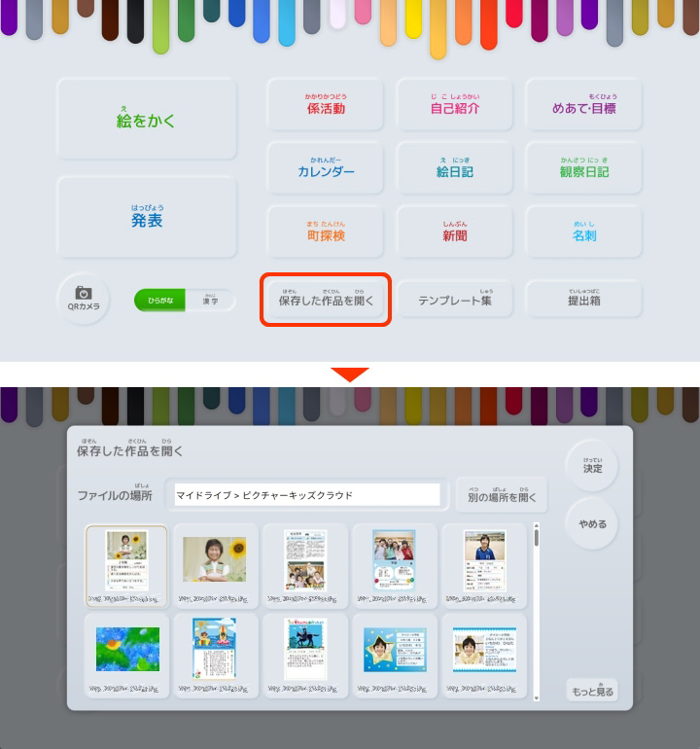The height and width of the screenshot is (749, 700).
Task: Select the 新聞 template
Action: click(454, 232)
